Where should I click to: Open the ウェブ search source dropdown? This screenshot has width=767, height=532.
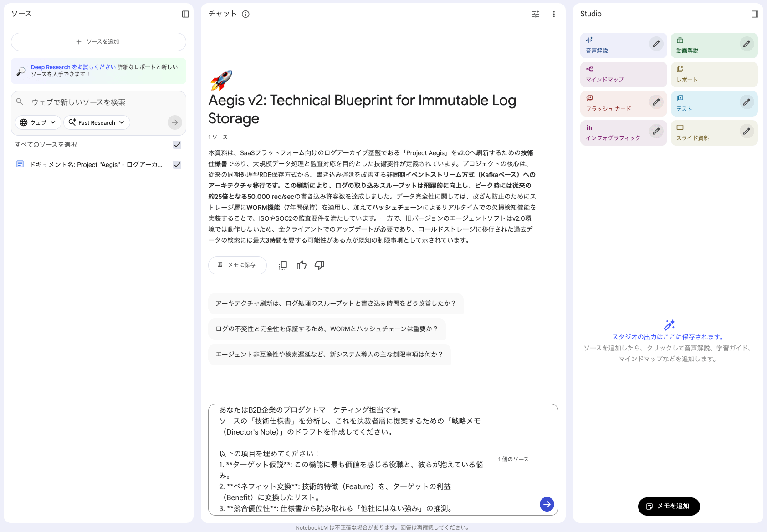pos(38,122)
